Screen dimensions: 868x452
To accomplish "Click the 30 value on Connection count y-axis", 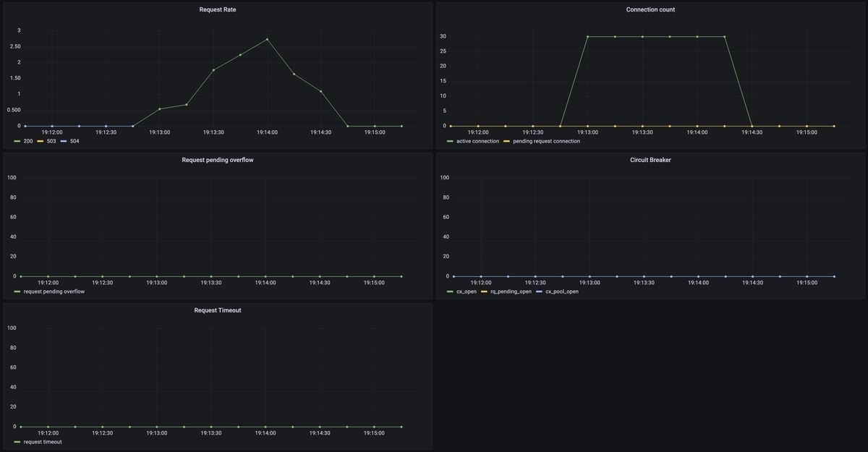I will [442, 36].
